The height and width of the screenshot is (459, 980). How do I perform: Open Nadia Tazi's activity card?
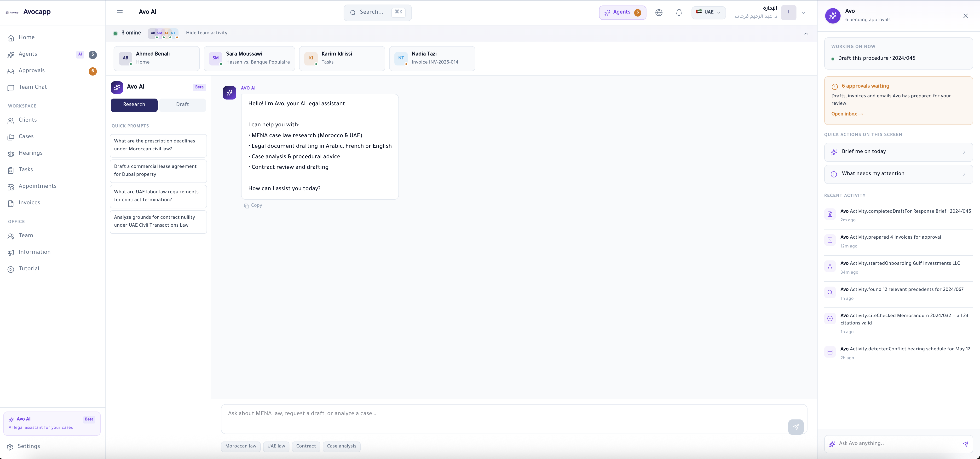point(432,59)
